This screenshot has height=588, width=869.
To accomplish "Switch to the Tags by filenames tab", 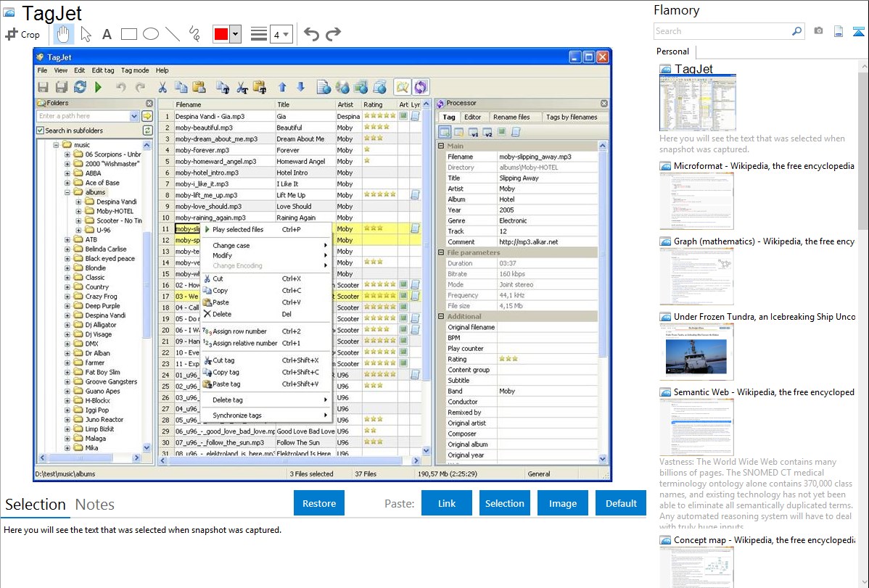I will [x=572, y=117].
